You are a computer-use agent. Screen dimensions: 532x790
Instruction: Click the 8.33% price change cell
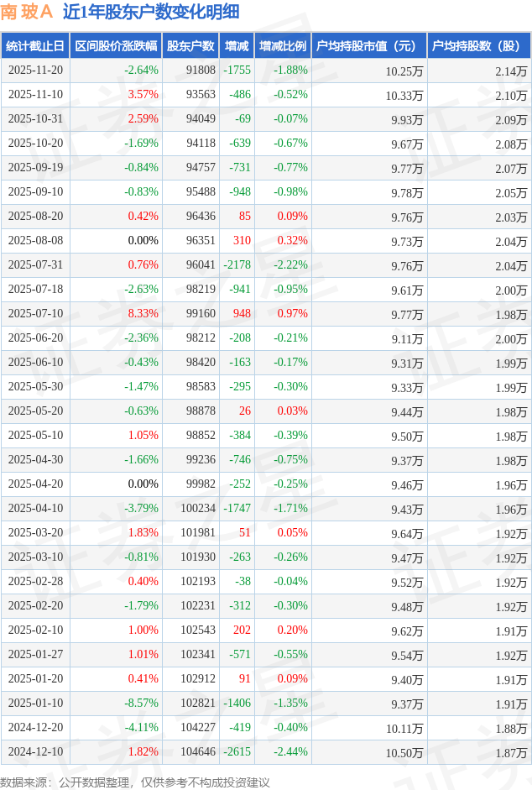(143, 314)
